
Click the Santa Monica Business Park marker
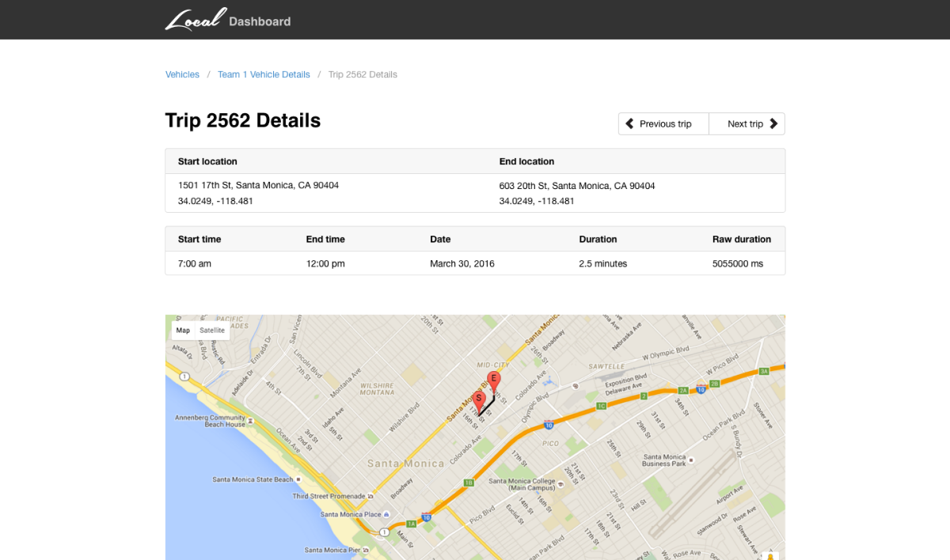[691, 460]
